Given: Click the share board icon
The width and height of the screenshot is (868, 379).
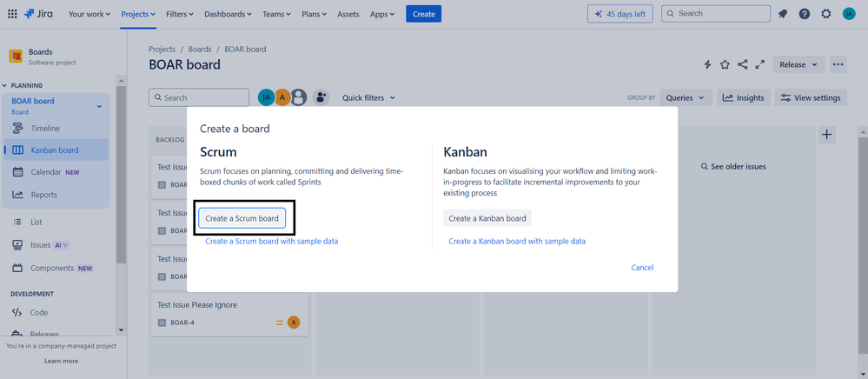Looking at the screenshot, I should coord(742,65).
